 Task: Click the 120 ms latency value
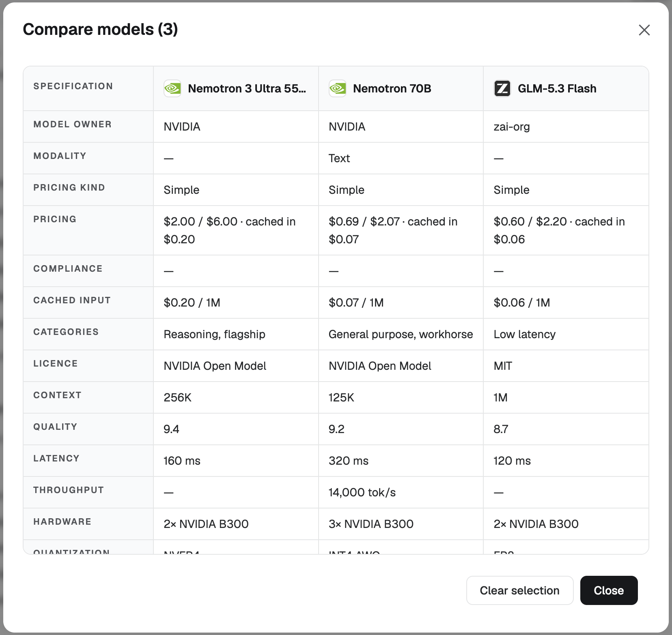512,461
